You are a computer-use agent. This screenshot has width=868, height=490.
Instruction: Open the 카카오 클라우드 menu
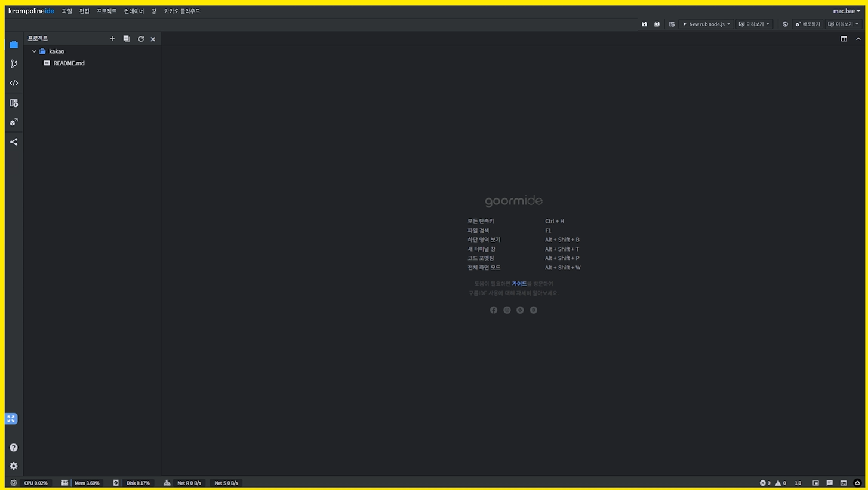point(182,11)
